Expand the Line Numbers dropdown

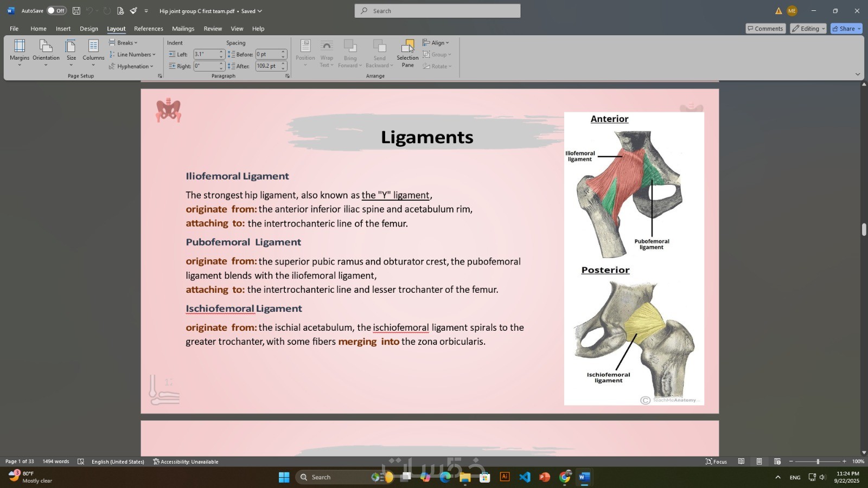(x=132, y=55)
